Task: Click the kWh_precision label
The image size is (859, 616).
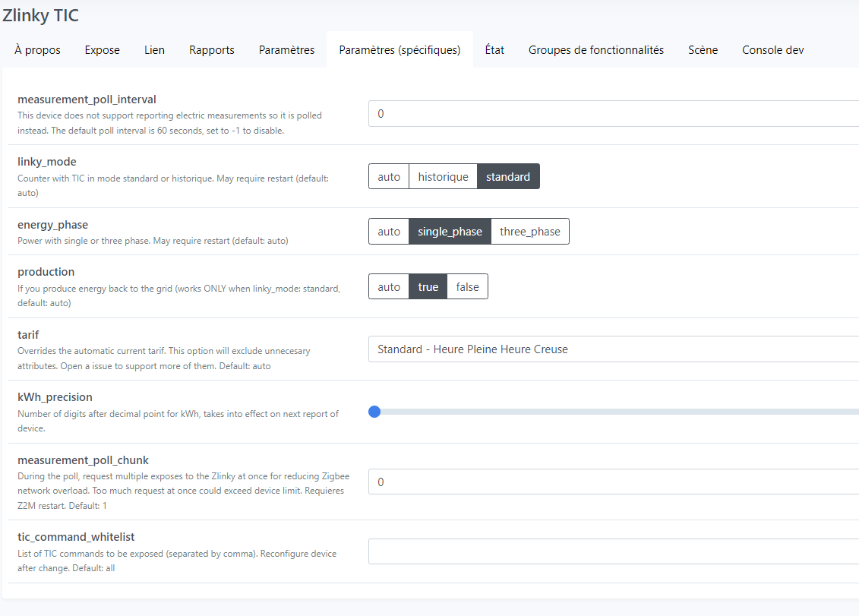Action: pos(55,397)
